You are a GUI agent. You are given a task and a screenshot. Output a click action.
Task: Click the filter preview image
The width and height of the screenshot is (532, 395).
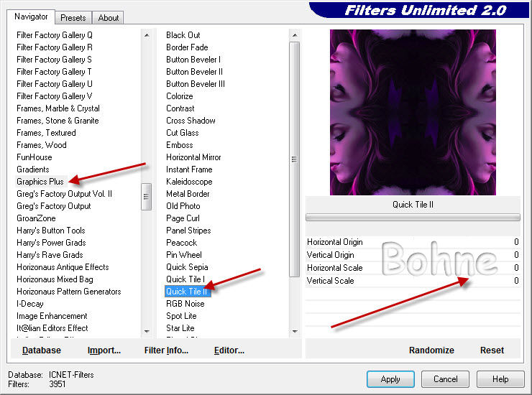coord(413,112)
